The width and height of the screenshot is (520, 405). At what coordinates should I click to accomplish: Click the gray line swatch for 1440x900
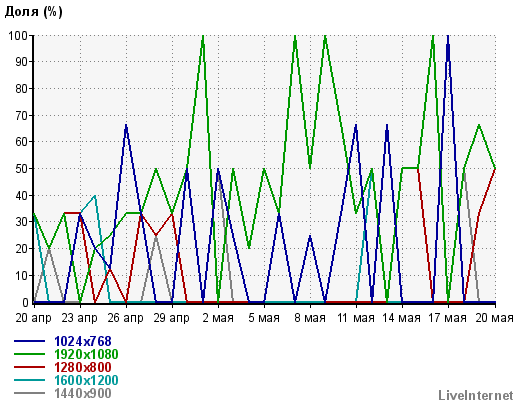[29, 393]
